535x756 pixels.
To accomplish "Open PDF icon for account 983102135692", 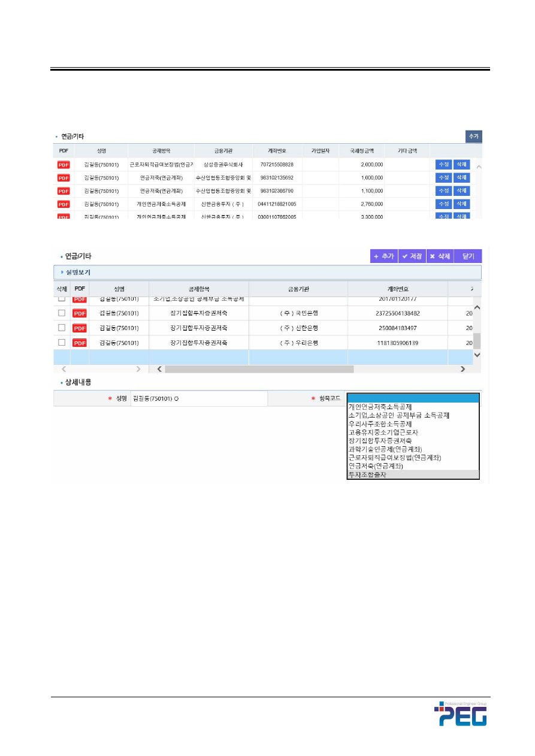I will tap(64, 178).
